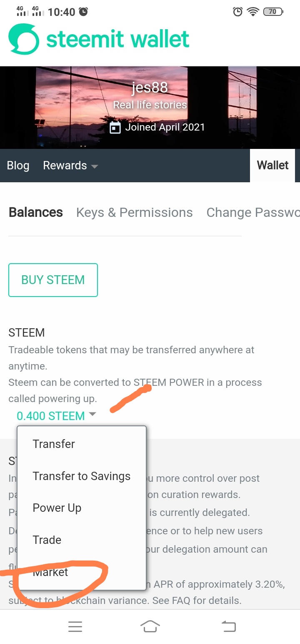Collapse the 0.400 STEEM dropdown

pyautogui.click(x=92, y=415)
